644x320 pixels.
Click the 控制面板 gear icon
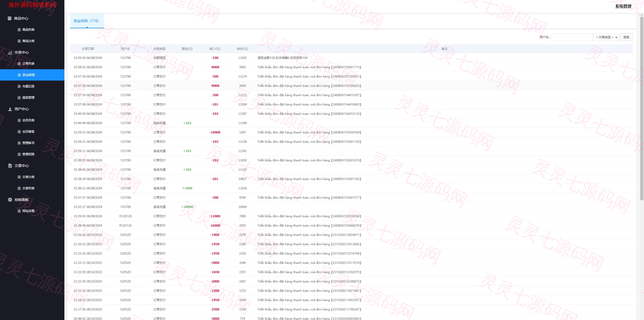(x=10, y=200)
